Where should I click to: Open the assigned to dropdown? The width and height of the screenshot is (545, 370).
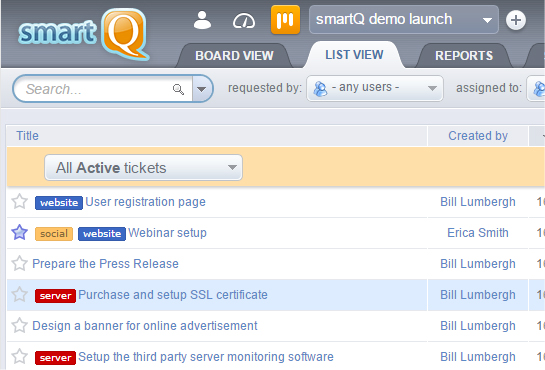click(x=536, y=88)
